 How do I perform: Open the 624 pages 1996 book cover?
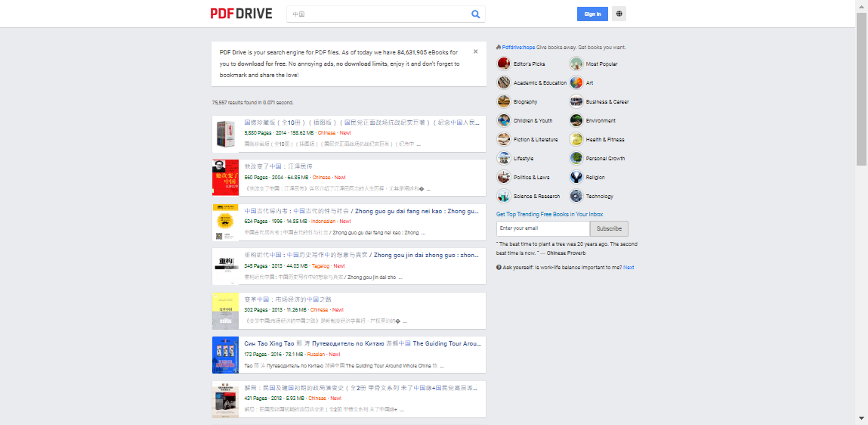[x=225, y=222]
